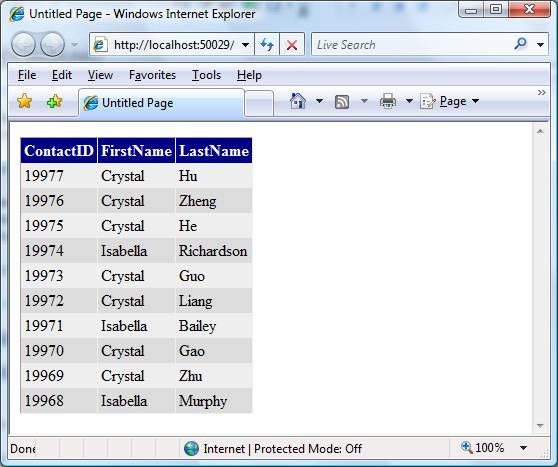The height and width of the screenshot is (467, 558).
Task: Open the Favorites Center star icon
Action: coord(25,101)
